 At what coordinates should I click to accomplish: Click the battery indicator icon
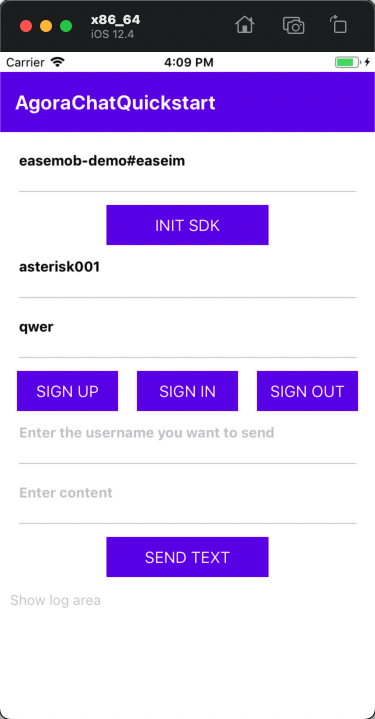[347, 62]
